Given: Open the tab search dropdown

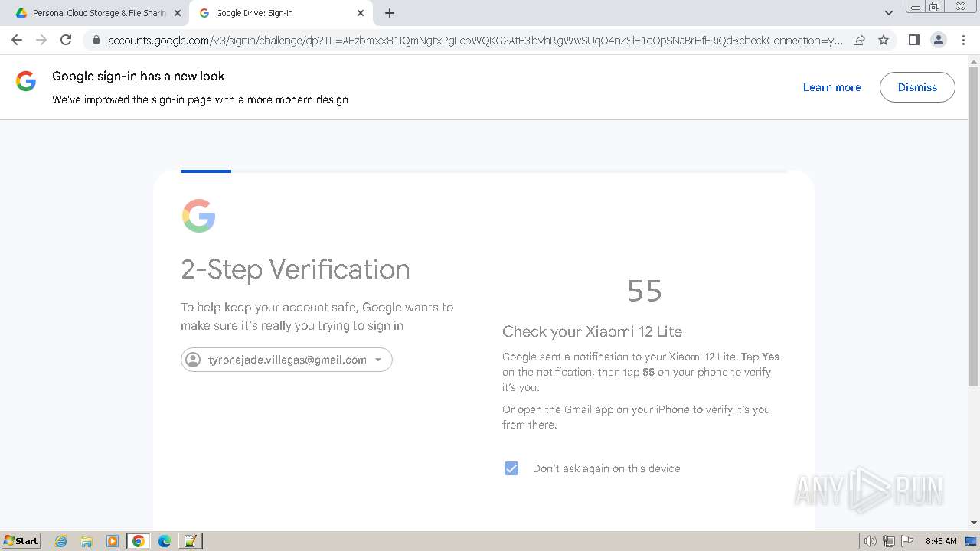Looking at the screenshot, I should point(888,13).
